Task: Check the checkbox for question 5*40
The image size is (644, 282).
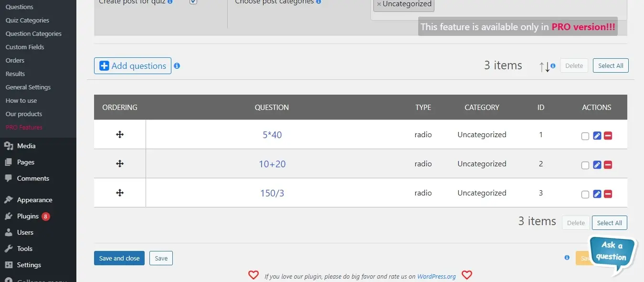Action: point(585,136)
